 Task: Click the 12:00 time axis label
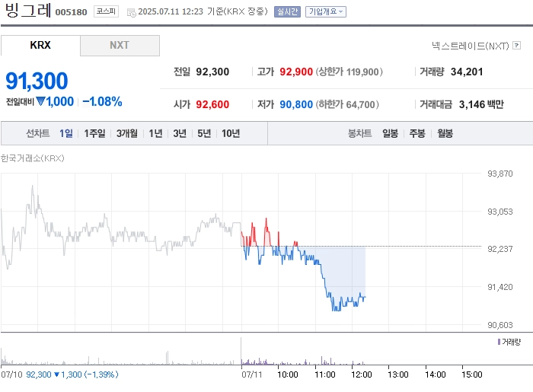[362, 374]
